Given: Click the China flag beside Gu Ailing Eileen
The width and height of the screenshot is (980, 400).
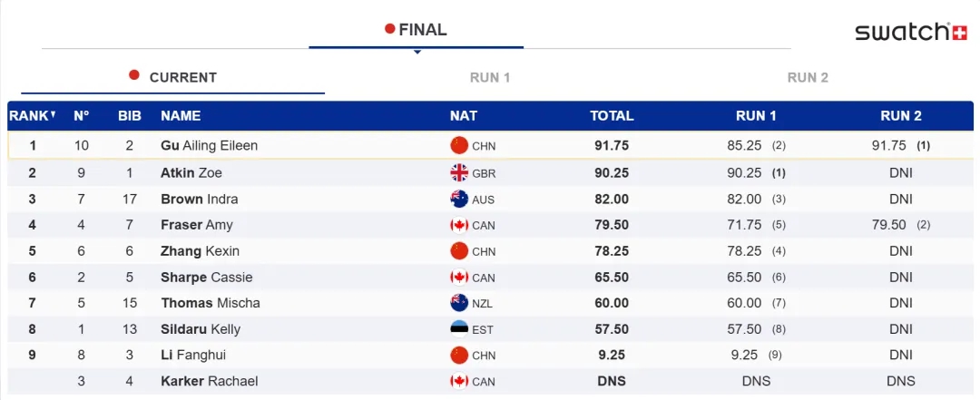Looking at the screenshot, I should coord(459,145).
